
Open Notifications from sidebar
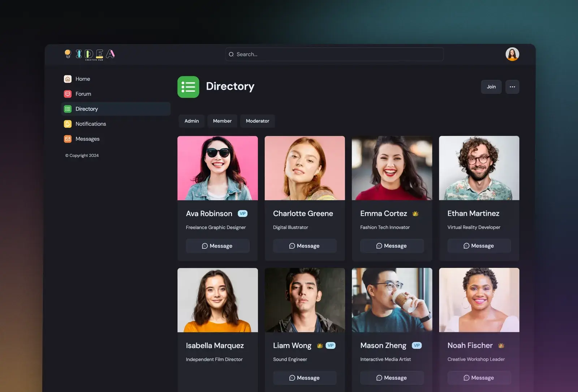tap(116, 124)
